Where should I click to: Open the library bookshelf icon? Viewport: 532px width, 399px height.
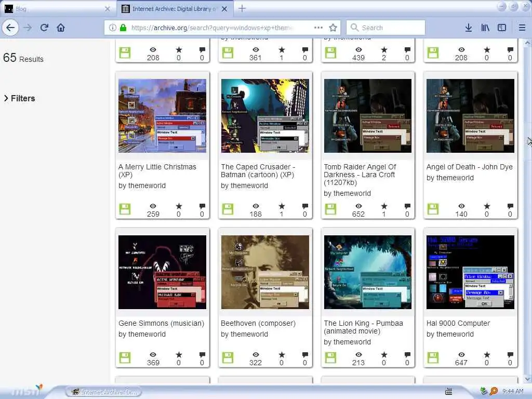click(x=485, y=28)
